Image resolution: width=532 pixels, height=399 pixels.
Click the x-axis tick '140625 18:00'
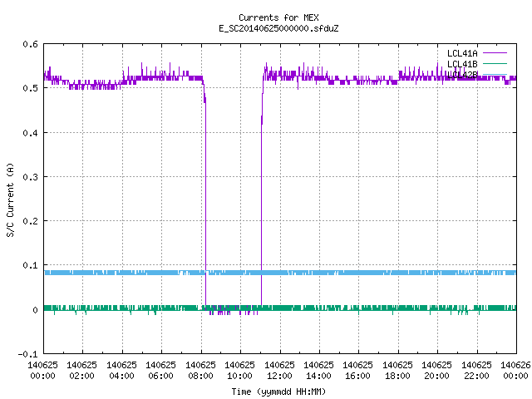[x=397, y=370]
